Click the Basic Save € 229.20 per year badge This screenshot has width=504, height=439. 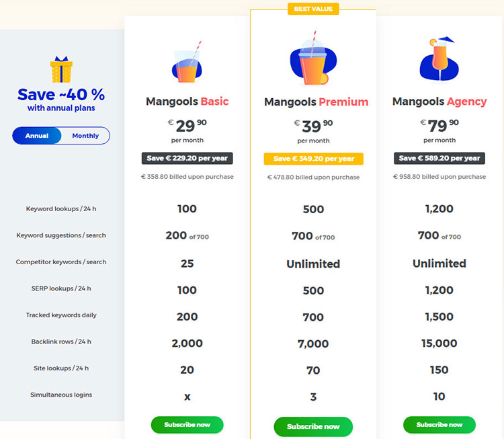pos(187,159)
